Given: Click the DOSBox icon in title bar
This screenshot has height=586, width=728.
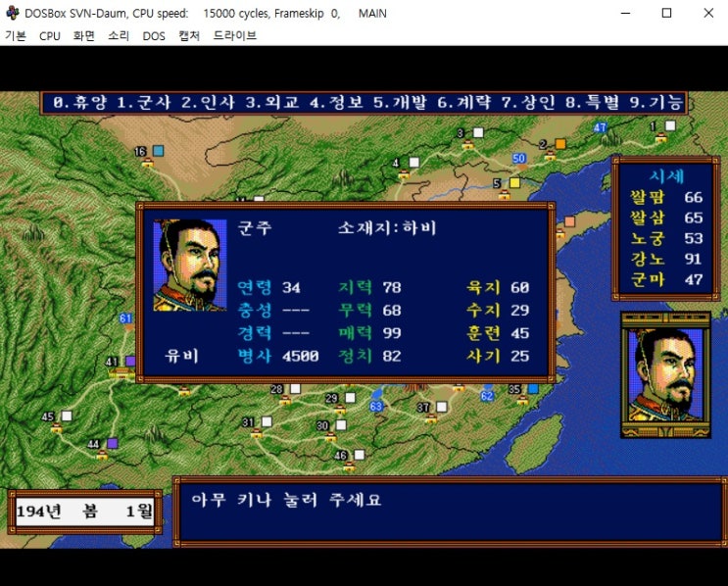Looking at the screenshot, I should pos(13,13).
